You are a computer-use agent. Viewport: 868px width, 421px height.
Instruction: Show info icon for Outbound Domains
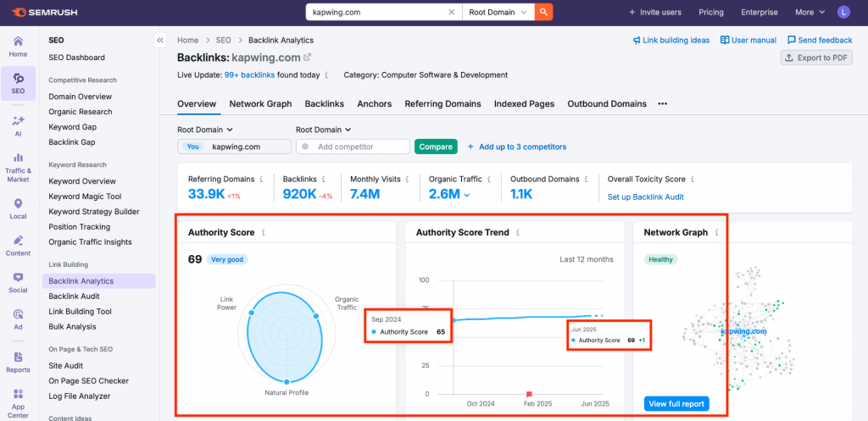pyautogui.click(x=586, y=180)
